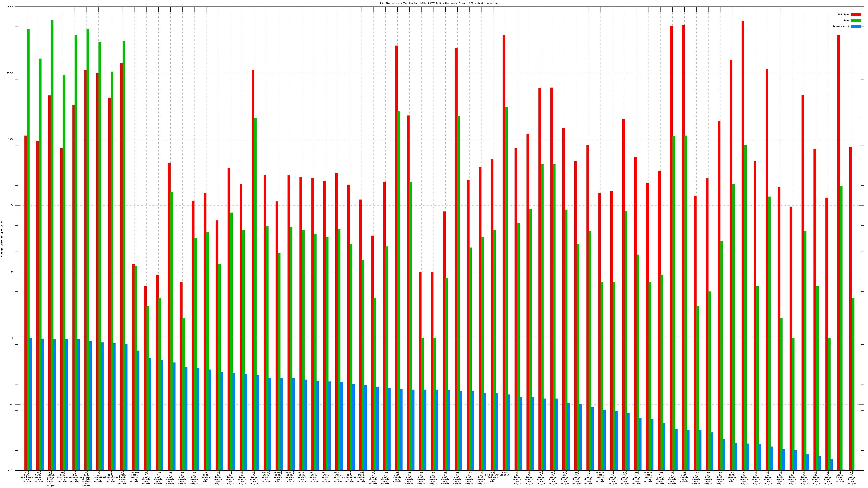Click the leftmost red Not Spam bar

(25, 303)
